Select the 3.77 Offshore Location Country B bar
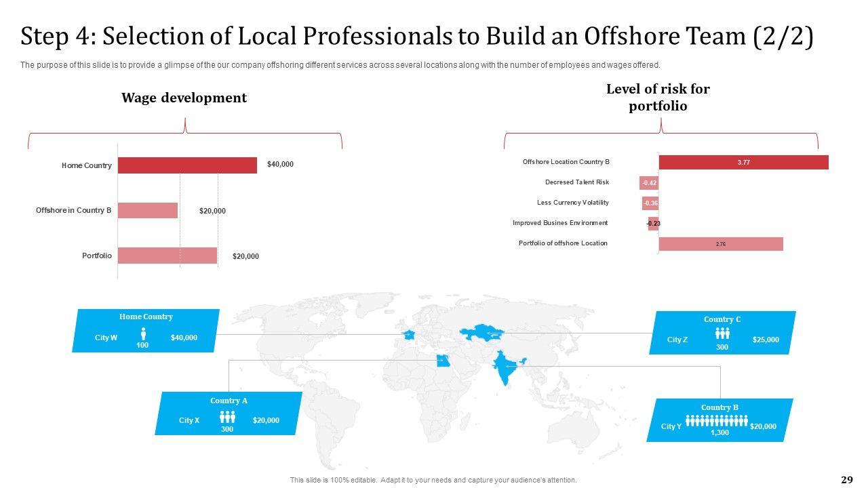 [743, 163]
